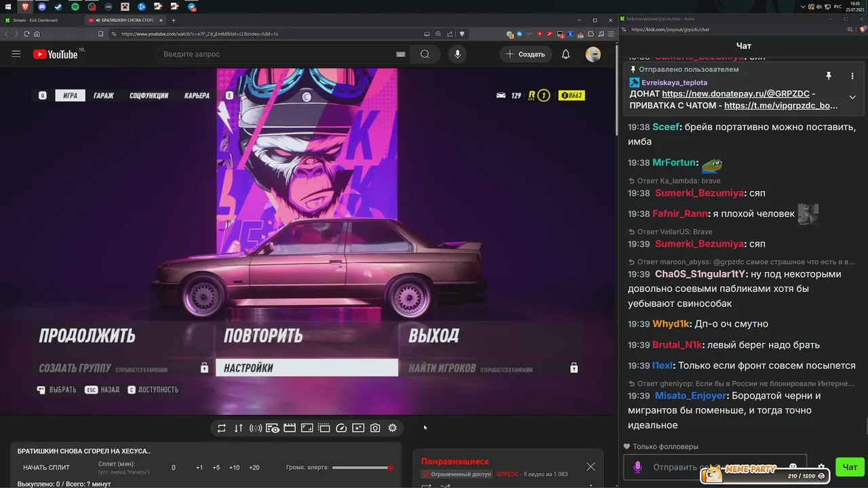Open Steam from the taskbar
Image resolution: width=868 pixels, height=488 pixels.
coord(58,7)
